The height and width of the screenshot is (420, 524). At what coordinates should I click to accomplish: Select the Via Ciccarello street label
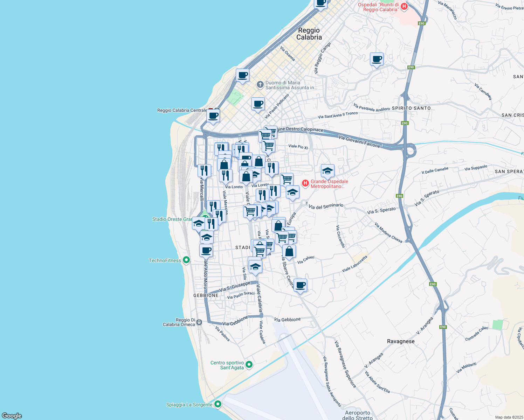pos(340,237)
